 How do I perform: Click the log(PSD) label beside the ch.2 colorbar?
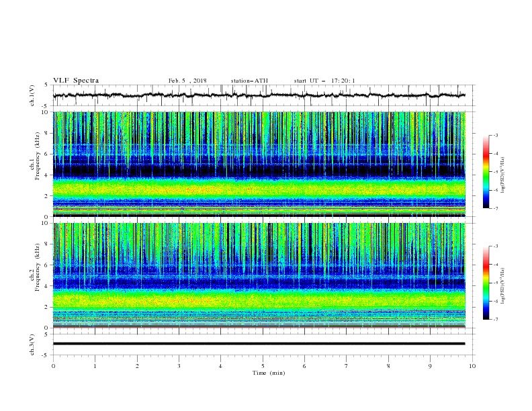(502, 286)
